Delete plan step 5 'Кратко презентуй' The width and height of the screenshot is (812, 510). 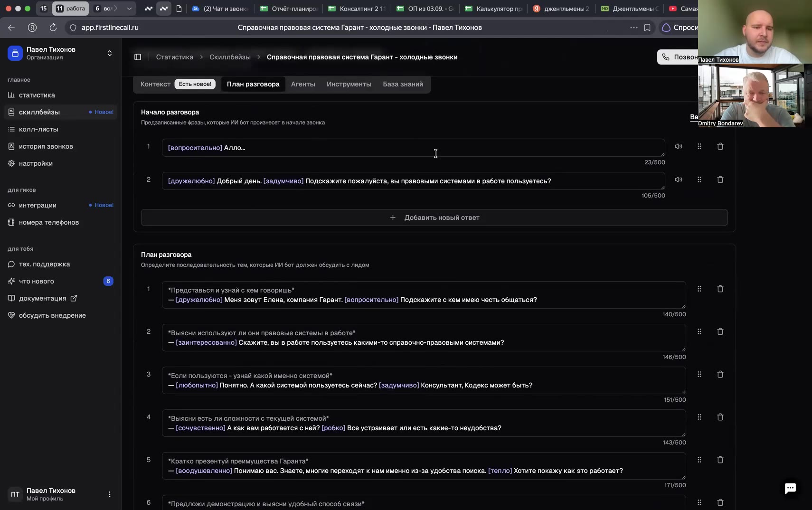point(720,460)
